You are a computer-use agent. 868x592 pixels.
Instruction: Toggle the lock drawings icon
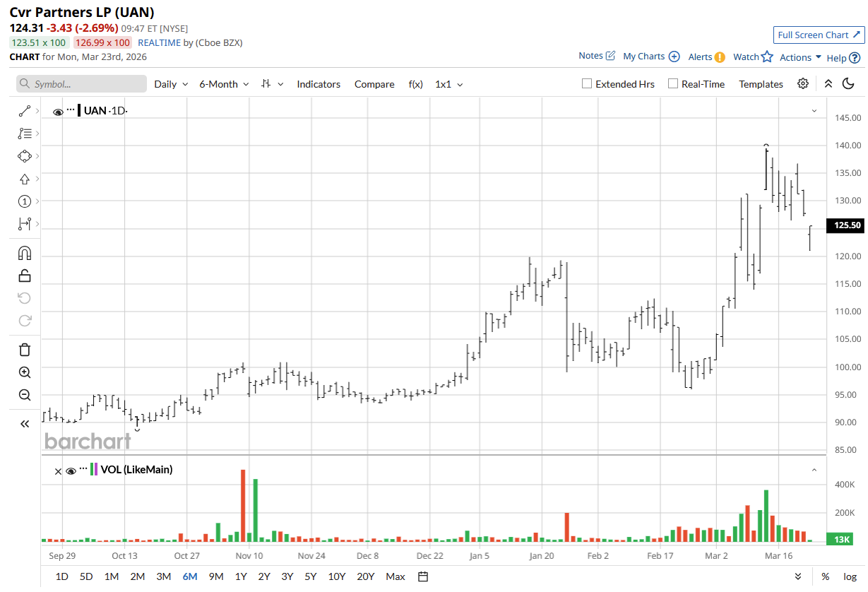[25, 275]
